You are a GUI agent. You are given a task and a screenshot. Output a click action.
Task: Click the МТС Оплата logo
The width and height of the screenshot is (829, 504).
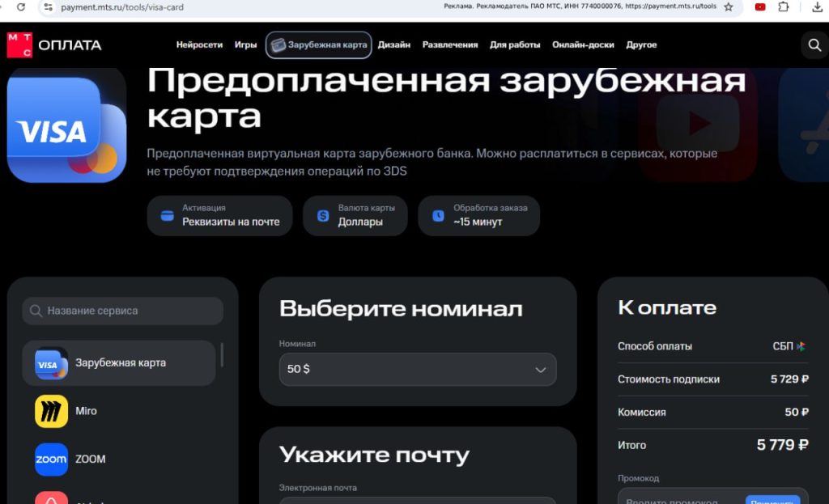pos(53,44)
